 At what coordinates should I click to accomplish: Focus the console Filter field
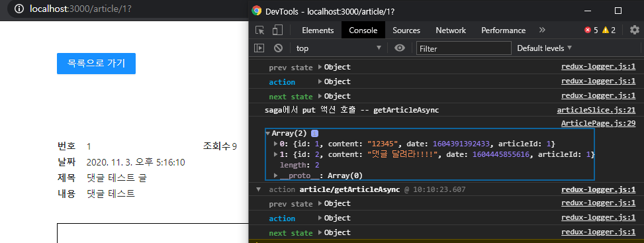click(x=464, y=48)
